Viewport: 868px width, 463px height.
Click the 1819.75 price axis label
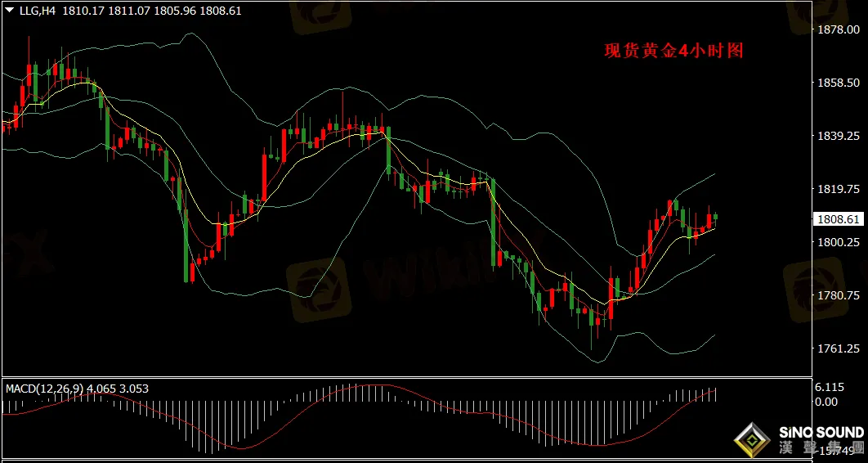pos(839,188)
